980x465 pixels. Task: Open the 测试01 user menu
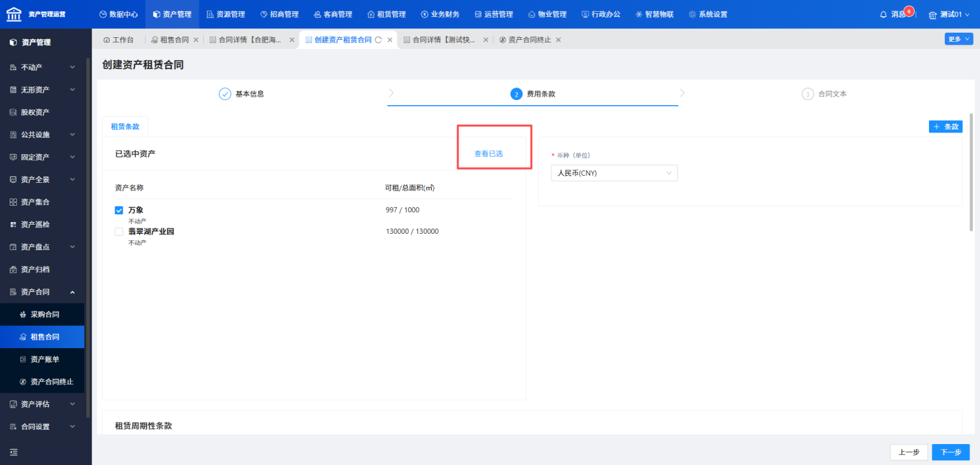coord(950,14)
